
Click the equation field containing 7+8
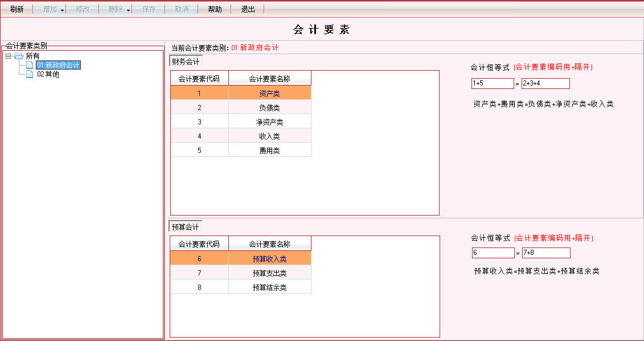[x=545, y=253]
